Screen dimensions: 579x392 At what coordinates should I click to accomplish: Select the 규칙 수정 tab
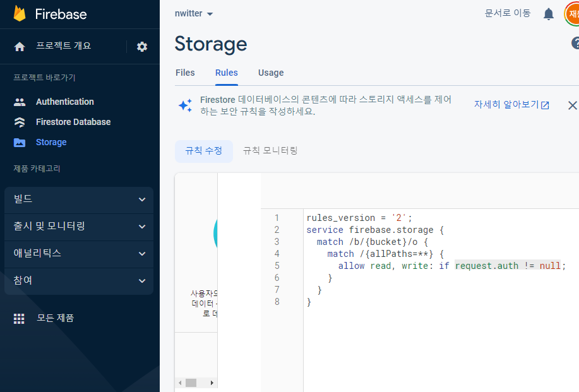tap(204, 151)
